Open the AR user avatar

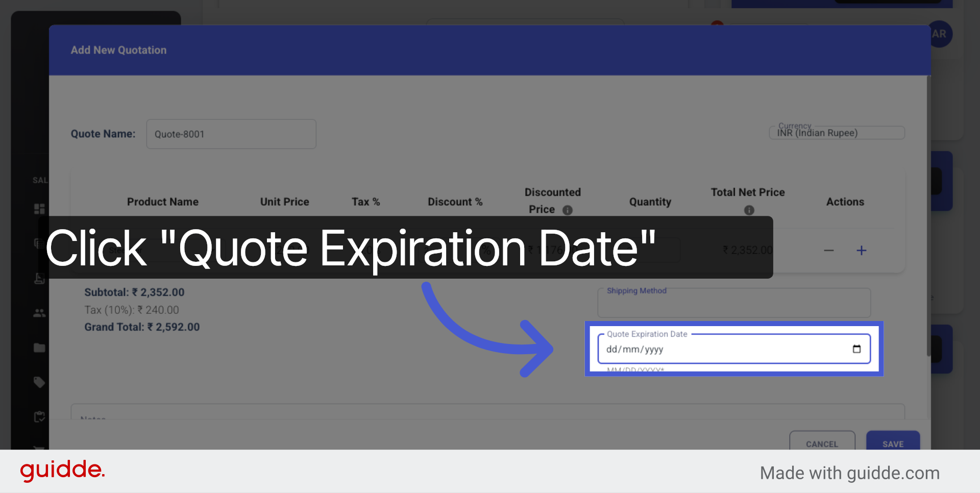coord(939,34)
